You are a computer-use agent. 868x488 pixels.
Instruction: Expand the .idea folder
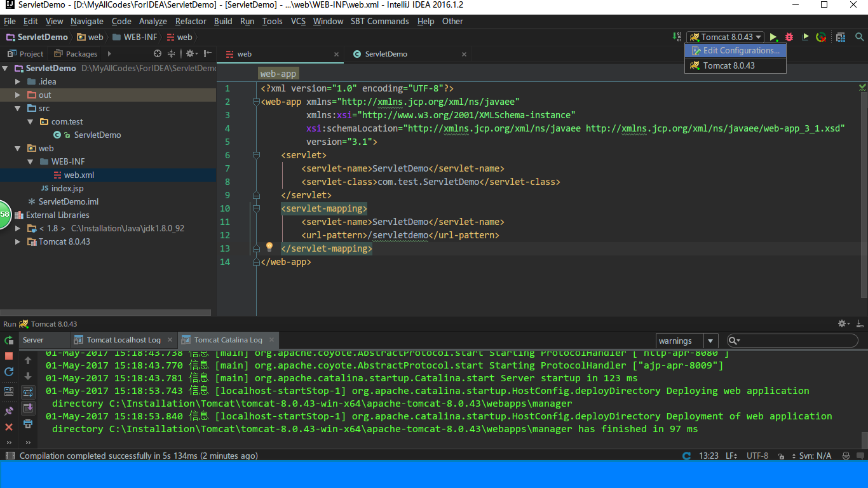pos(18,81)
